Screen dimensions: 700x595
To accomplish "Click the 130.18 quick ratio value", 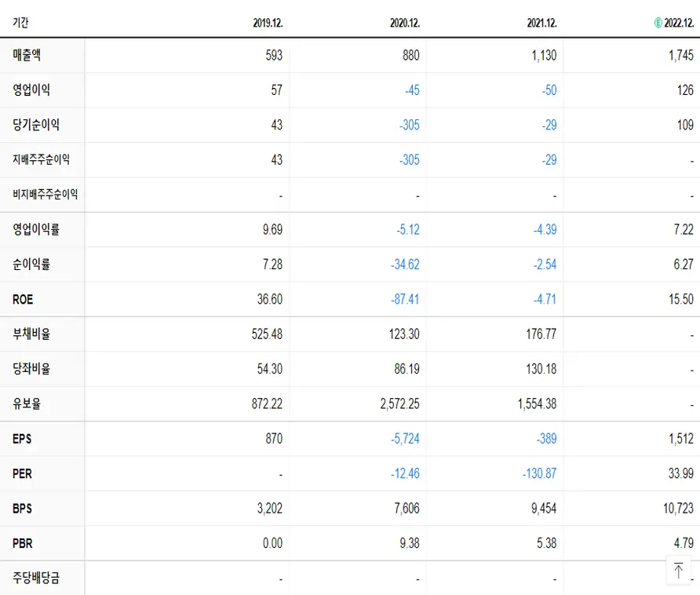I will (x=541, y=368).
